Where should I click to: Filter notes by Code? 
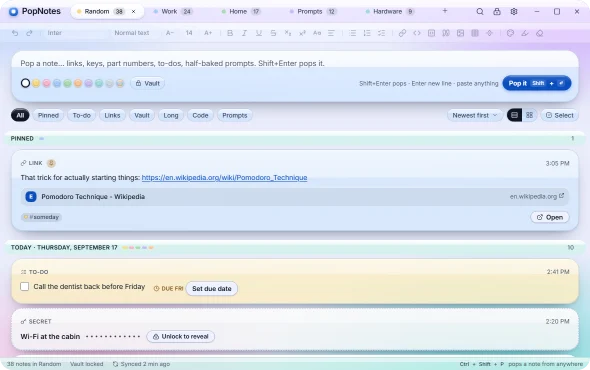200,115
